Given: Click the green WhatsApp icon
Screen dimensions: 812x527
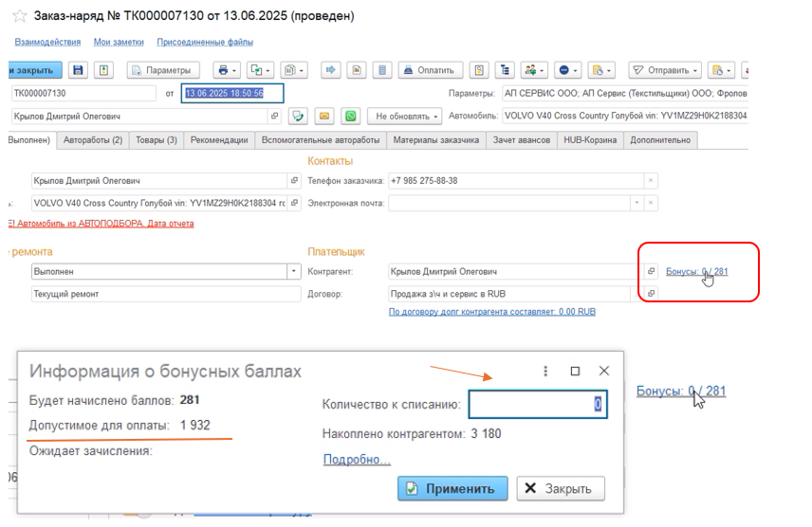Looking at the screenshot, I should [351, 117].
